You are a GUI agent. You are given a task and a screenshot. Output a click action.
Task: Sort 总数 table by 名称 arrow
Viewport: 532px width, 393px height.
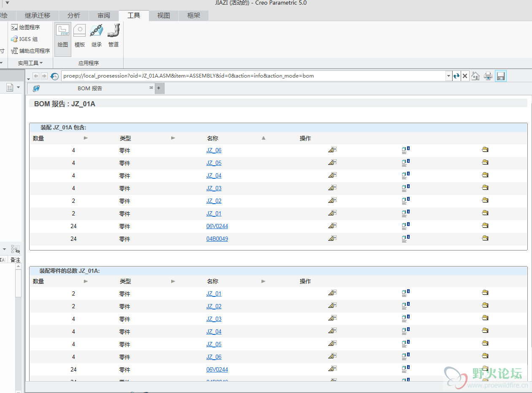264,281
